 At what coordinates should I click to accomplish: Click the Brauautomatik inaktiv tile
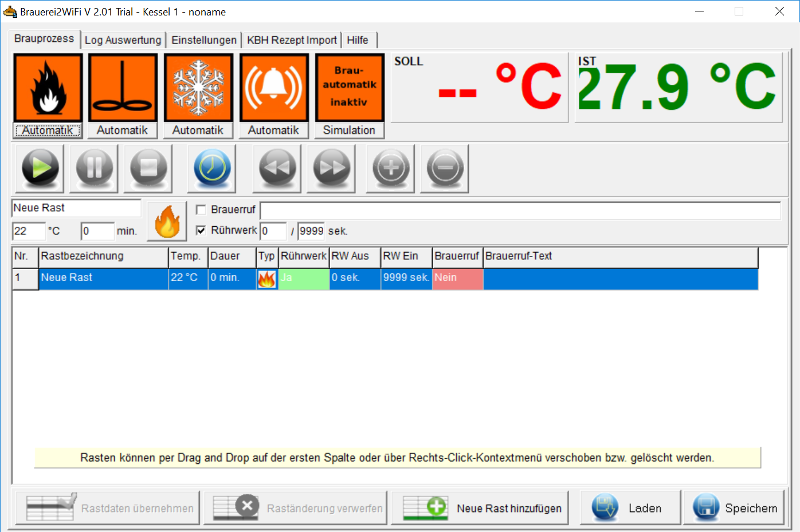coord(349,88)
